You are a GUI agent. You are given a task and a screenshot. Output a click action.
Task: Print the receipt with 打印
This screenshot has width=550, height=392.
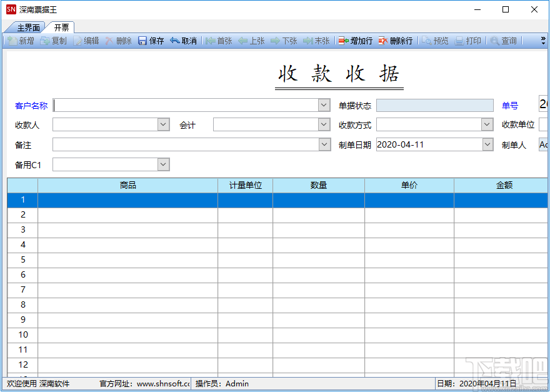coord(467,41)
